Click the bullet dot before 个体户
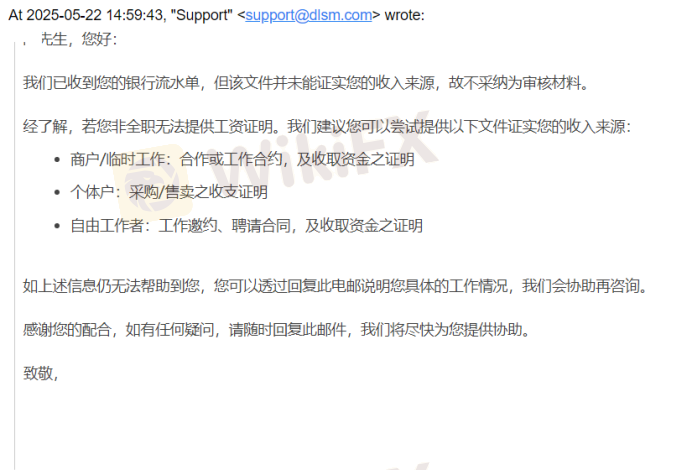 click(57, 192)
